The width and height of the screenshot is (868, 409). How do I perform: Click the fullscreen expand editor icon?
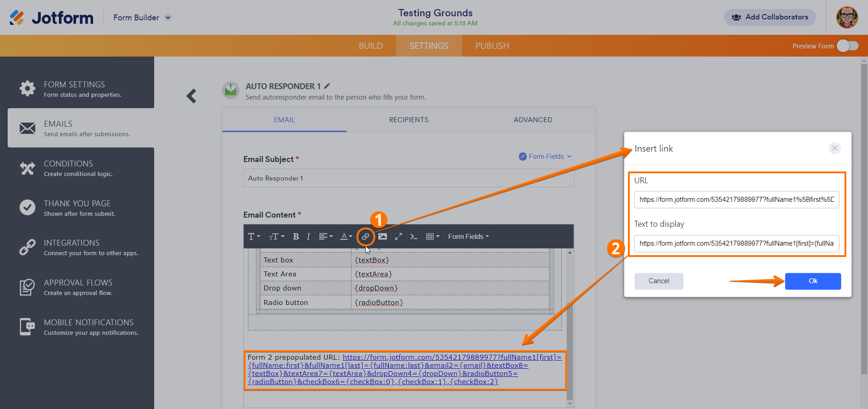(398, 237)
